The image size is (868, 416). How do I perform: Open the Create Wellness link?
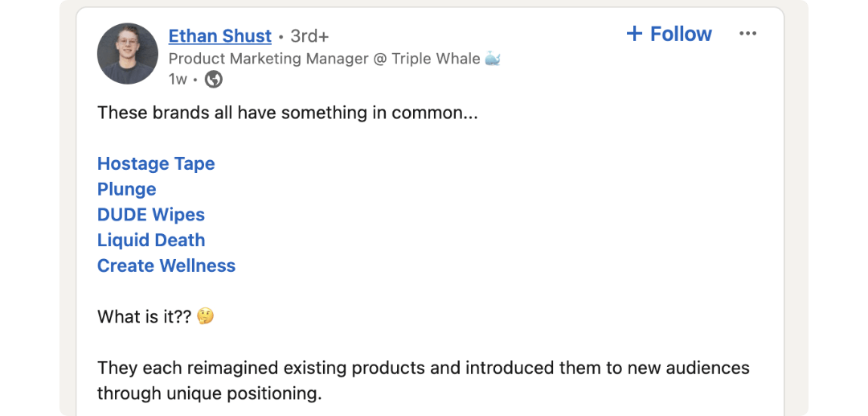(x=166, y=266)
